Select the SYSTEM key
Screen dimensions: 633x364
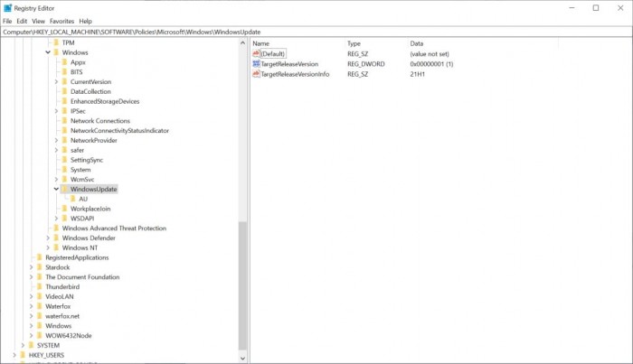[x=48, y=345]
